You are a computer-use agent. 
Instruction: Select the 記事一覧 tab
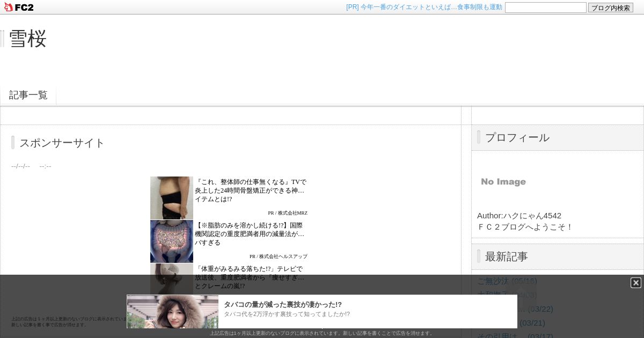28,95
